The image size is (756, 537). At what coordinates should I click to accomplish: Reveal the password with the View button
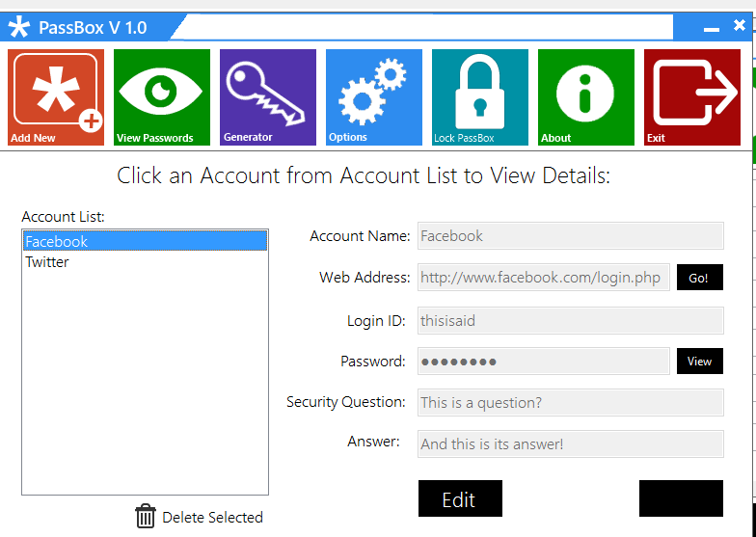(699, 362)
